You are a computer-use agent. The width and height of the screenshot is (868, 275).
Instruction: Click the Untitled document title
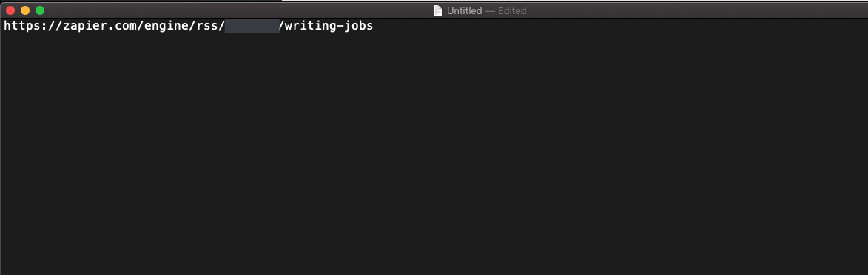465,10
